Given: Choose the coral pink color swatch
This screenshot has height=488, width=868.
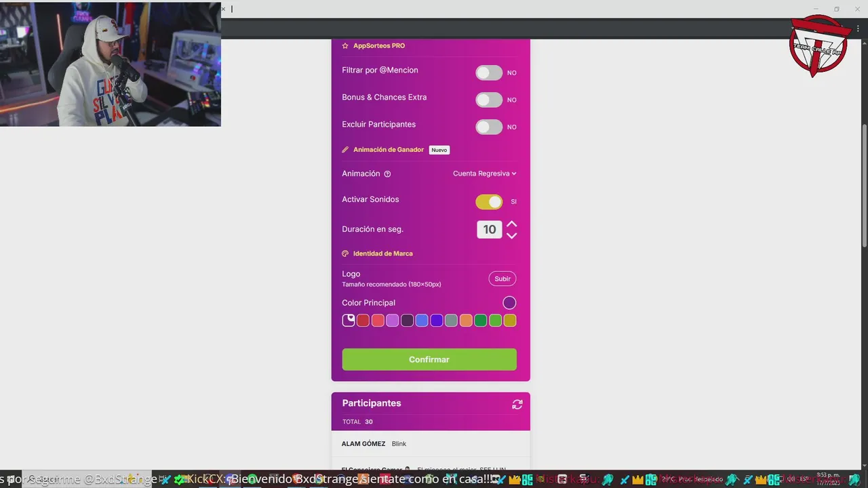Looking at the screenshot, I should click(x=378, y=320).
